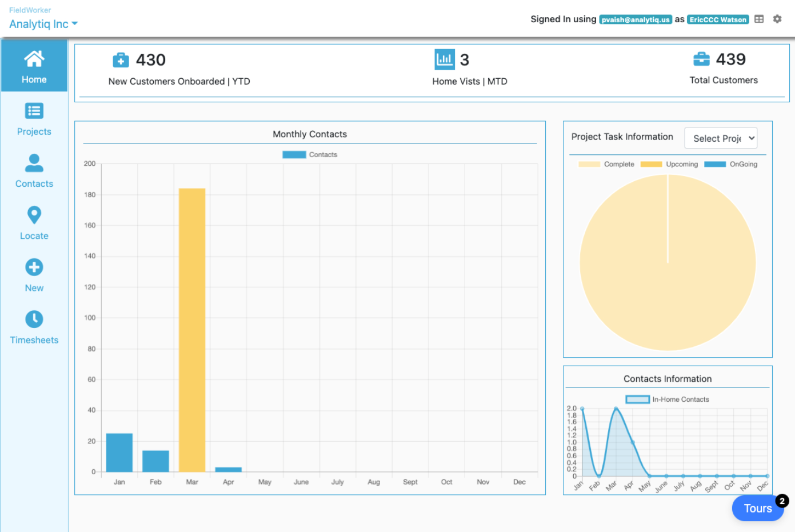
Task: Toggle the Contacts legend in Monthly Contacts
Action: [x=310, y=155]
